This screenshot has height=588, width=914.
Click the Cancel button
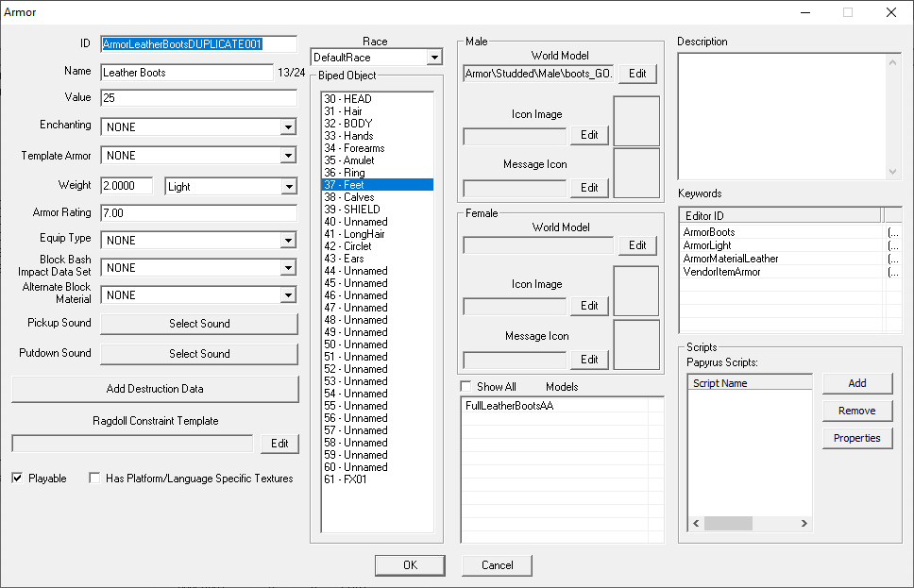click(x=498, y=564)
